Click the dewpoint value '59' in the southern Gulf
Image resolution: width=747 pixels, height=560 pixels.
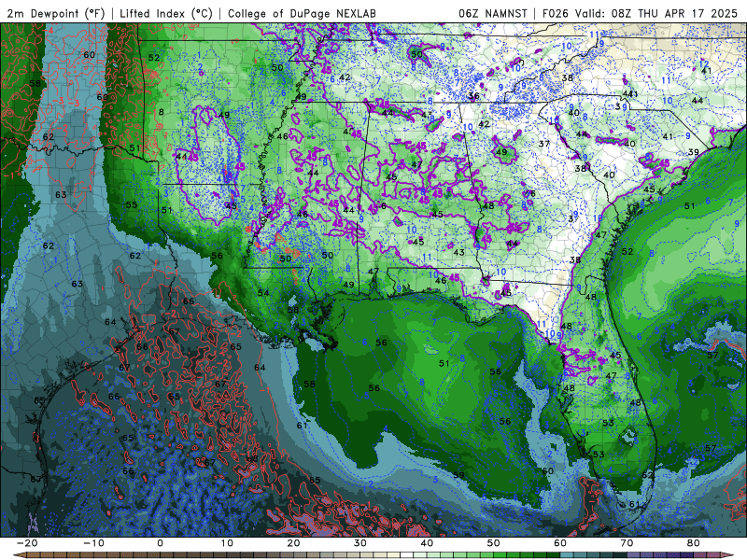pos(458,475)
